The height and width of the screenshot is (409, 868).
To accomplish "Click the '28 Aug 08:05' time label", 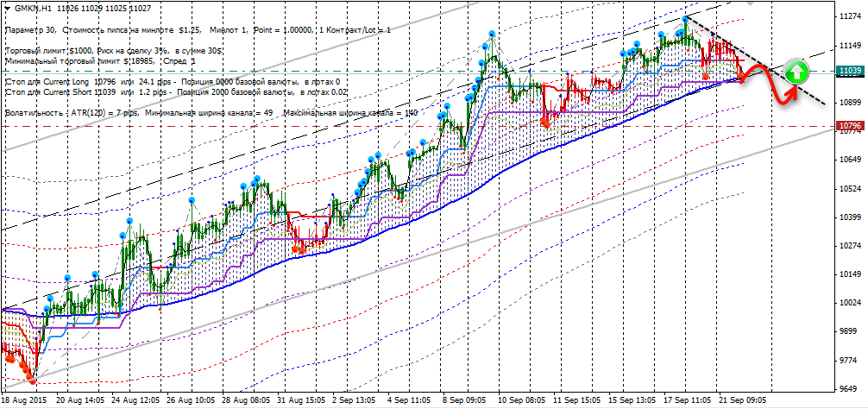I will pos(248,400).
